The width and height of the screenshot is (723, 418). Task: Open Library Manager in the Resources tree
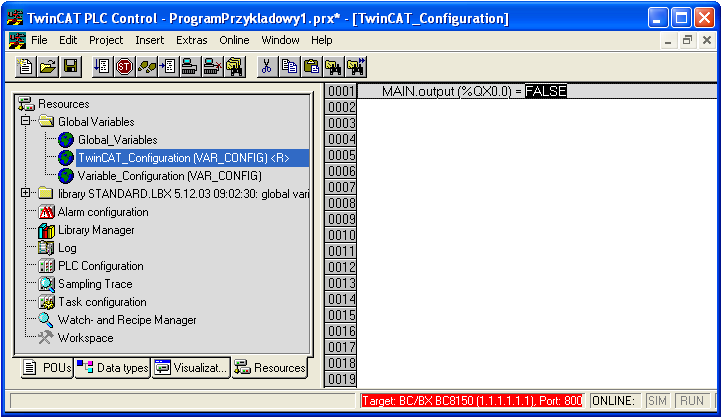coord(96,230)
